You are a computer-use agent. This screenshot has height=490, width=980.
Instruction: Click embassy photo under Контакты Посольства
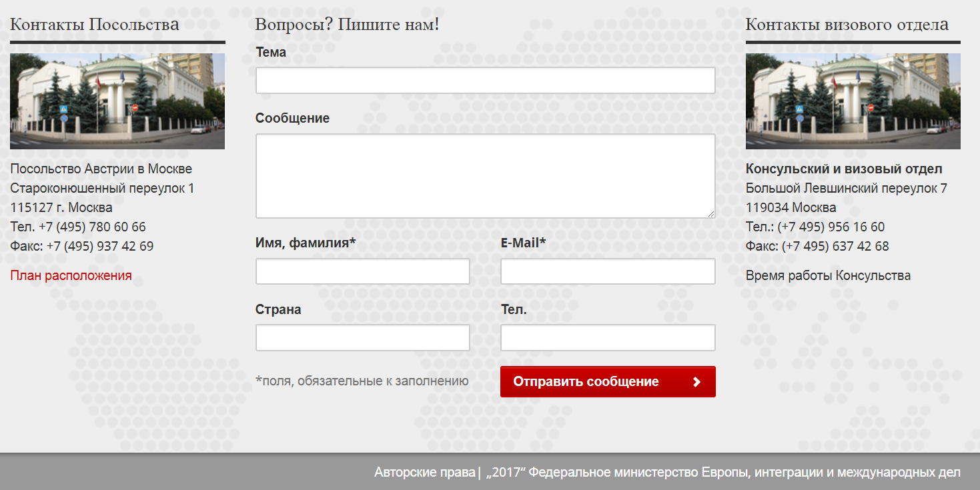click(117, 101)
